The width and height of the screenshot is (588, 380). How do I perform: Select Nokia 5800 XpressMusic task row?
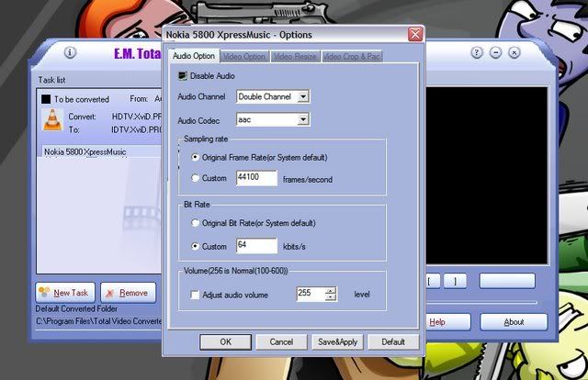(x=101, y=151)
